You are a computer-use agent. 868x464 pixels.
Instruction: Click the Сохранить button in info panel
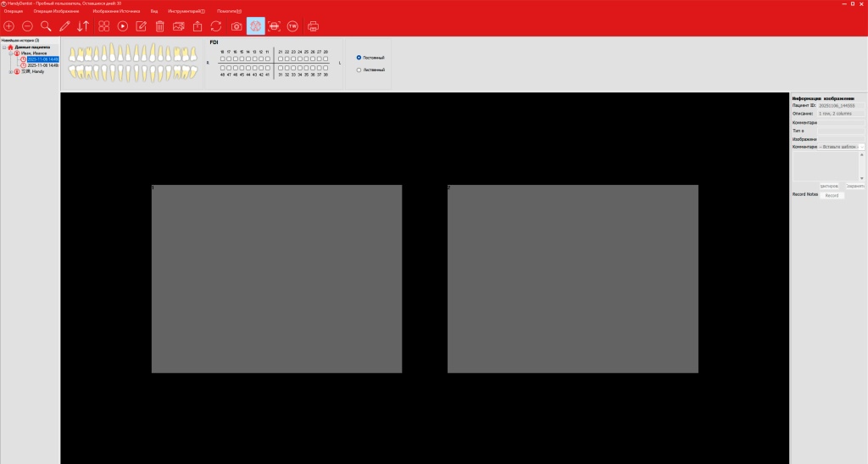tap(855, 186)
